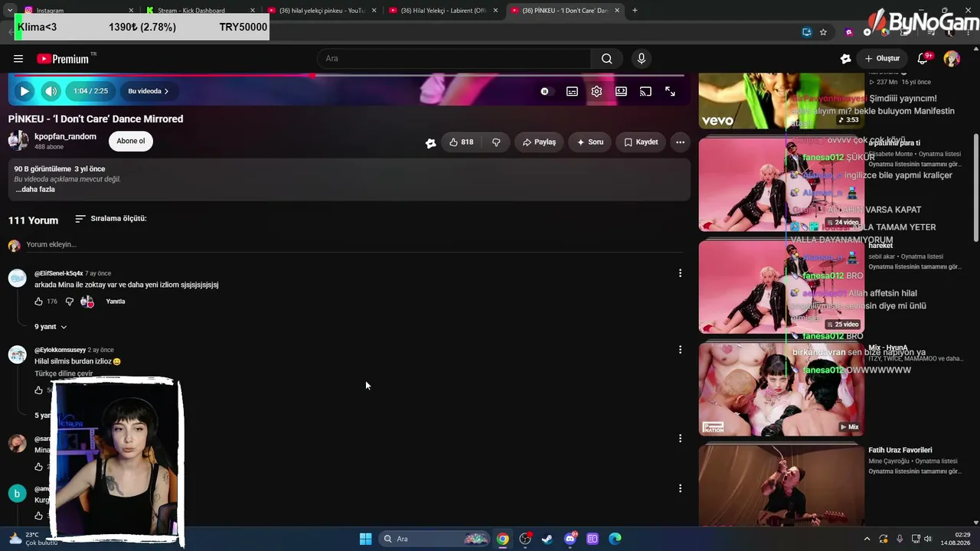
Task: Open kpopfan_random channel name link
Action: (x=65, y=136)
